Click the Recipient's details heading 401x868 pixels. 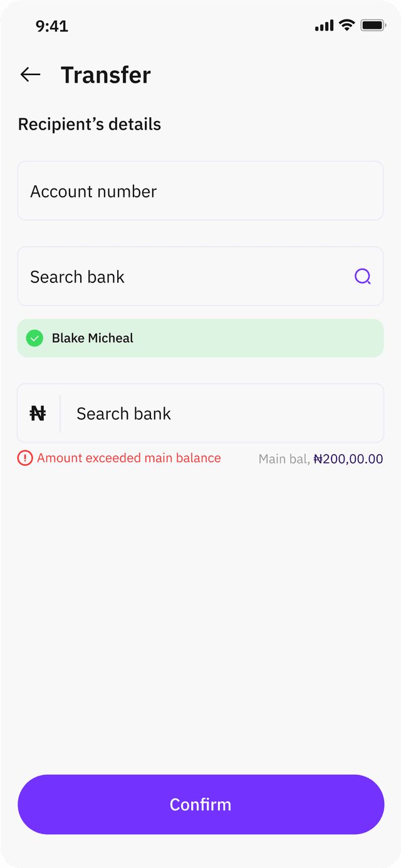[x=90, y=124]
